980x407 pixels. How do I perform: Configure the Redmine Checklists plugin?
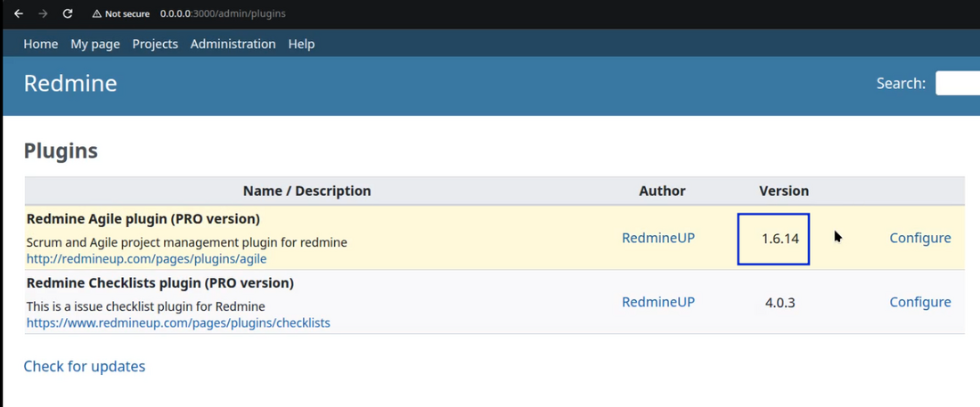[920, 302]
